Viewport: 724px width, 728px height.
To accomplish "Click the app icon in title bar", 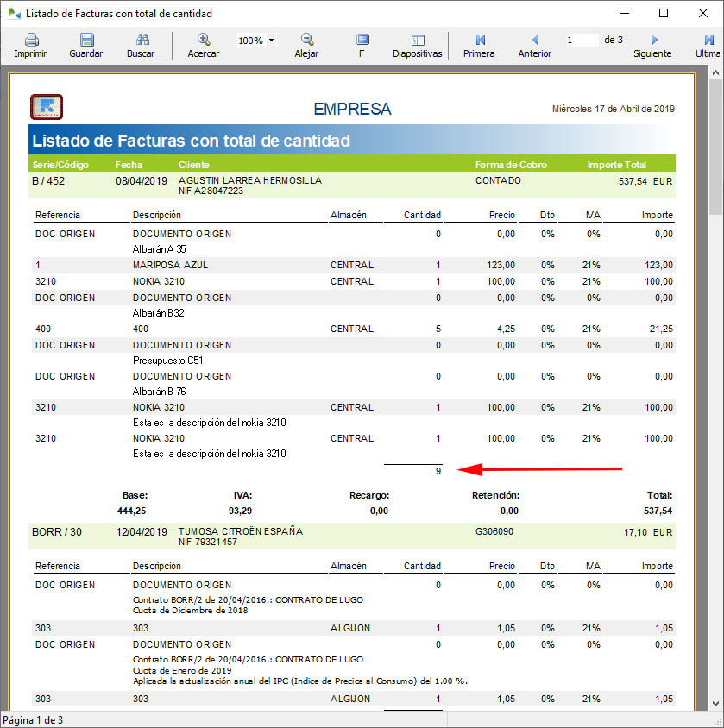I will tap(12, 14).
